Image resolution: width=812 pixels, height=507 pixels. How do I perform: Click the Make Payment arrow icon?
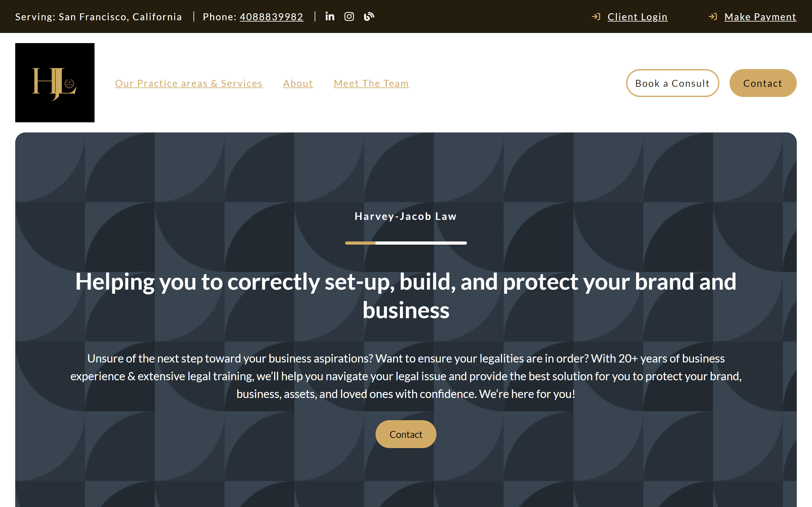click(x=712, y=16)
